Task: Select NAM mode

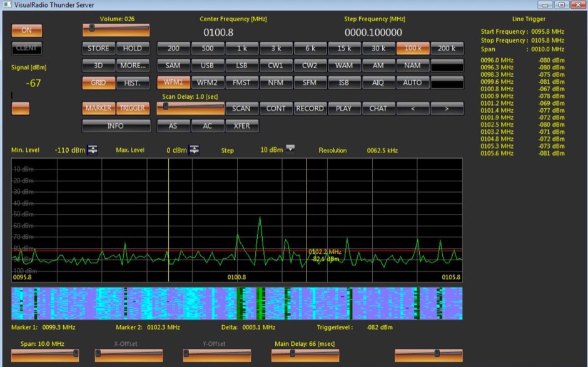Action: click(413, 66)
